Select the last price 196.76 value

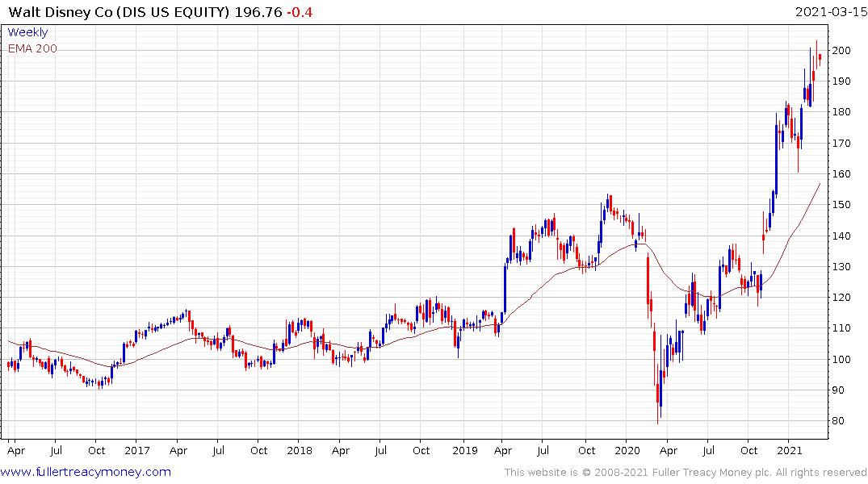[x=258, y=12]
